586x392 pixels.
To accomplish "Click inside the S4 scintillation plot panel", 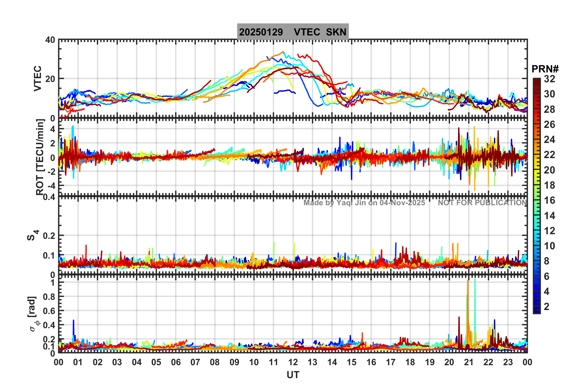I will click(293, 235).
